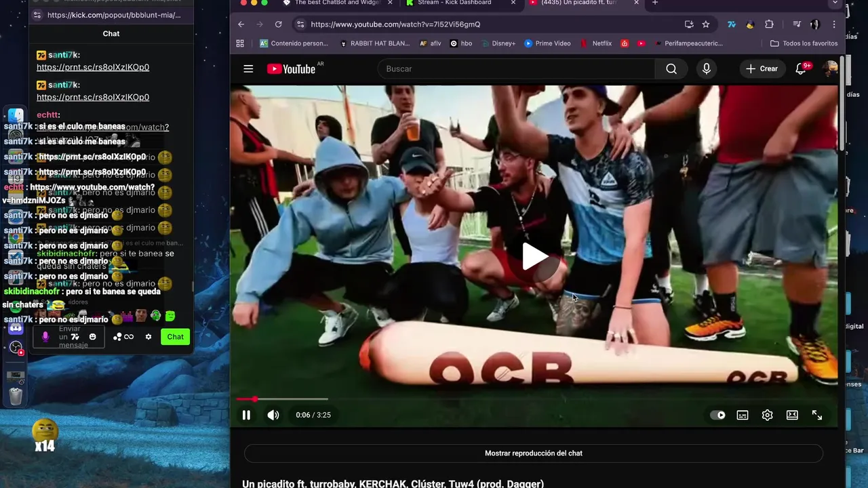This screenshot has width=868, height=488.
Task: Switch to theater mode in the player
Action: [x=792, y=415]
